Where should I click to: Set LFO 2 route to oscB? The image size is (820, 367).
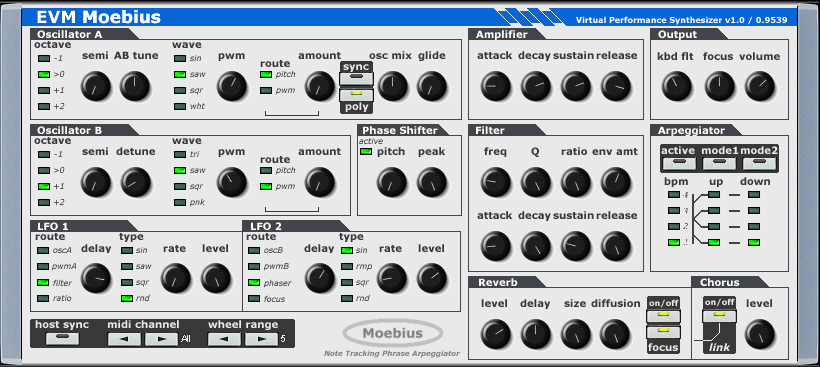[x=254, y=250]
